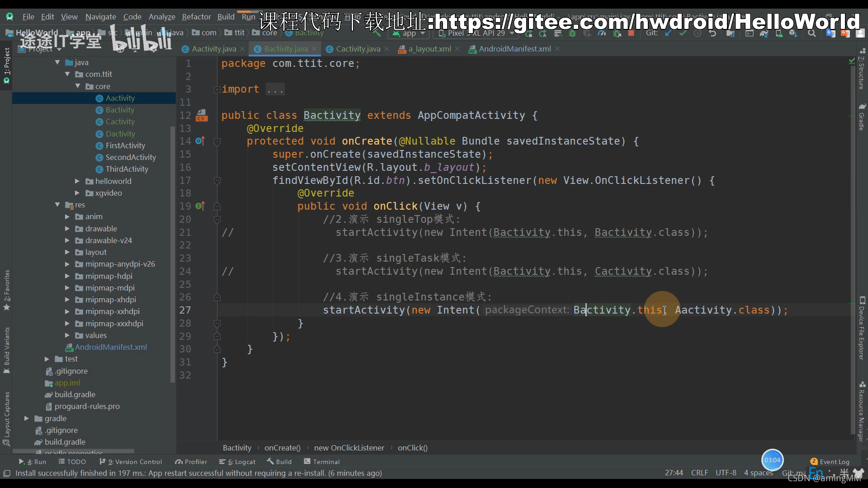868x488 pixels.
Task: Select proguard-rules.pro in project tree
Action: (87, 406)
